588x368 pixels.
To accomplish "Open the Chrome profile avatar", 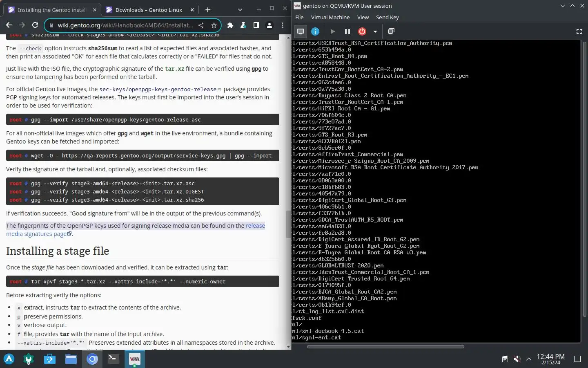I will click(x=269, y=25).
